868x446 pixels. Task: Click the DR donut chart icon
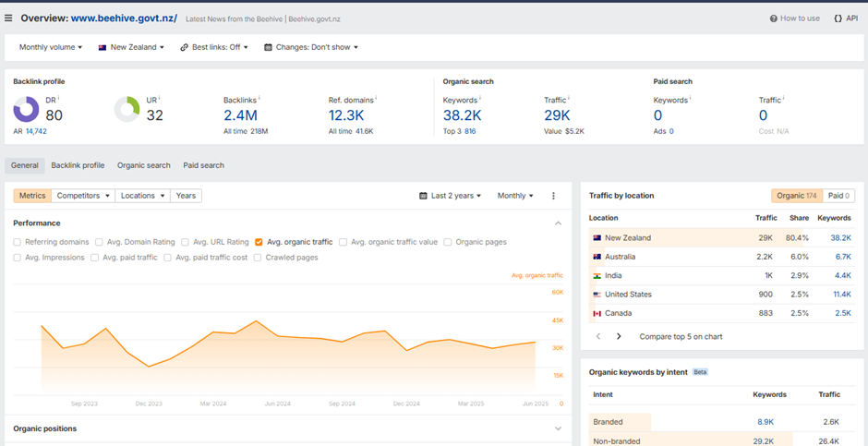click(x=26, y=110)
